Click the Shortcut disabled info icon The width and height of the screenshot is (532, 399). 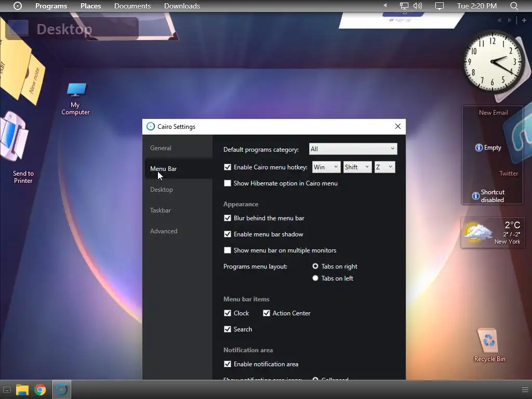tap(476, 196)
